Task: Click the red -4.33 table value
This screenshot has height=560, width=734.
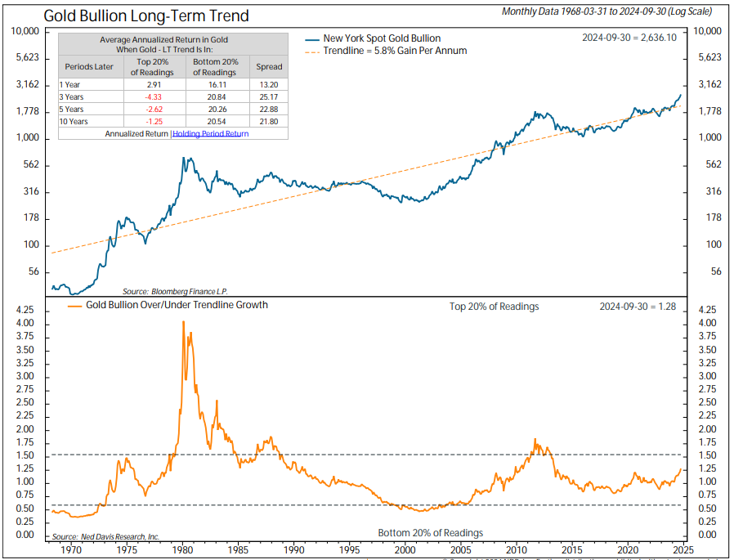Action: (x=154, y=96)
